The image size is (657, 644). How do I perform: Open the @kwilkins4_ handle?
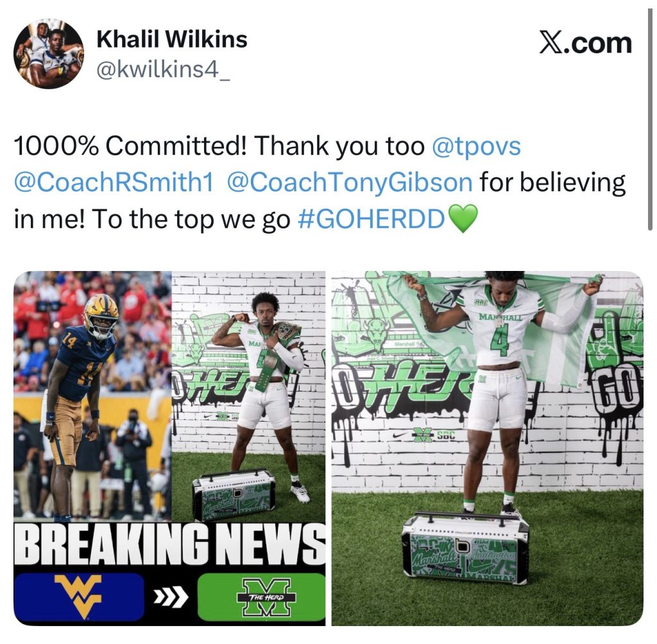tap(163, 68)
